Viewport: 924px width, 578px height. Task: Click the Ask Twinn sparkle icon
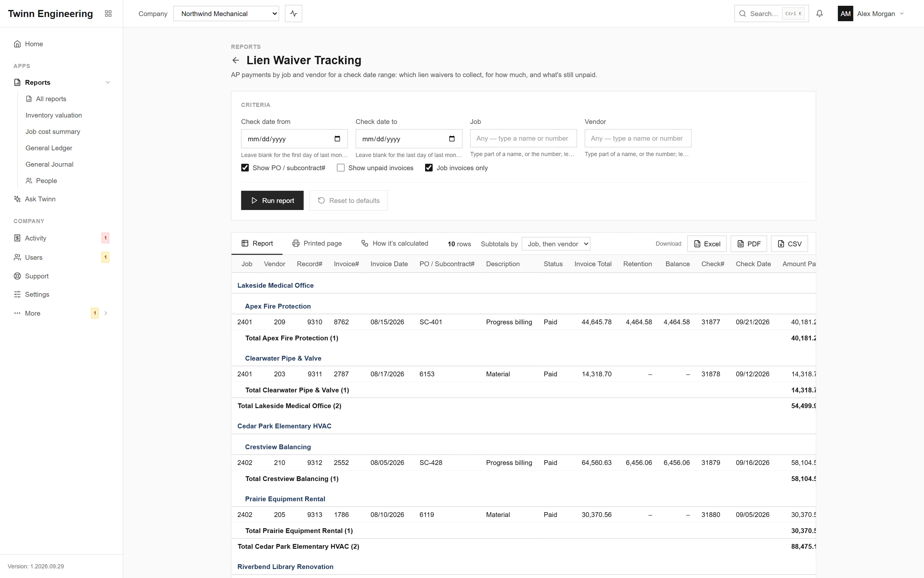pyautogui.click(x=17, y=199)
